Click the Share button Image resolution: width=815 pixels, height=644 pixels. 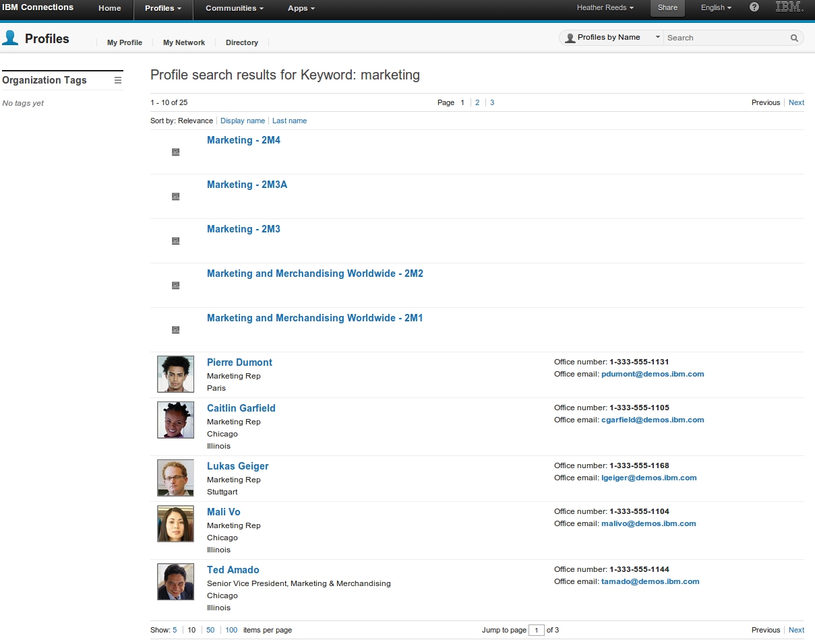[x=667, y=8]
